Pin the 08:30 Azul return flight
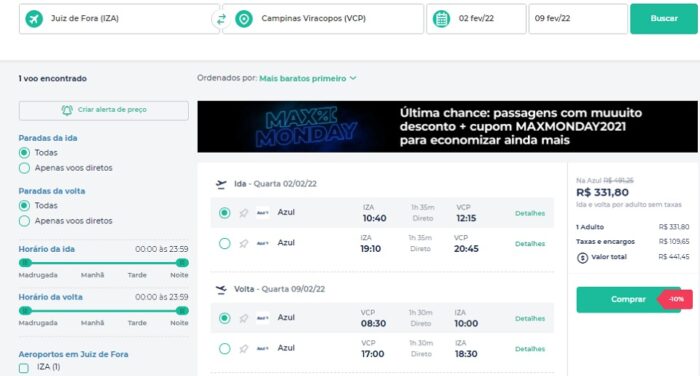Viewport: 700px width, 376px height. click(x=243, y=318)
